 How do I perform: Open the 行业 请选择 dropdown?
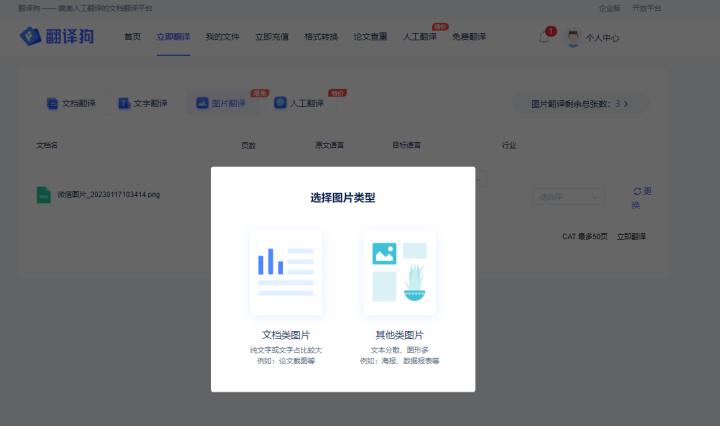(568, 197)
